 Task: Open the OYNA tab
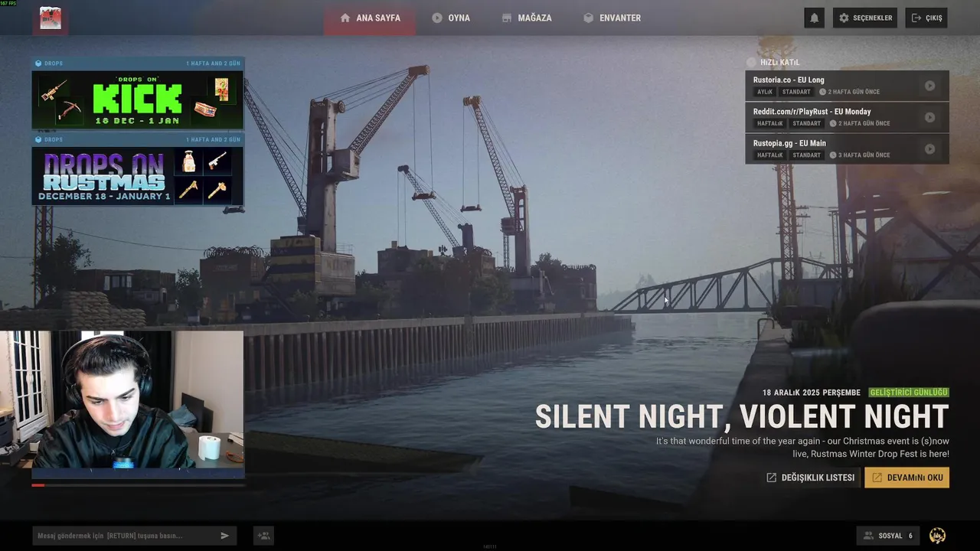[x=451, y=18]
